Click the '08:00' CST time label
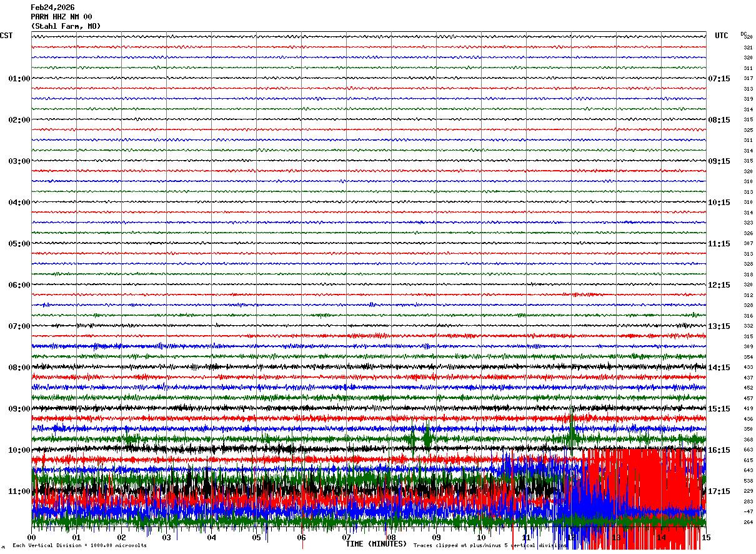The width and height of the screenshot is (756, 554). click(19, 368)
